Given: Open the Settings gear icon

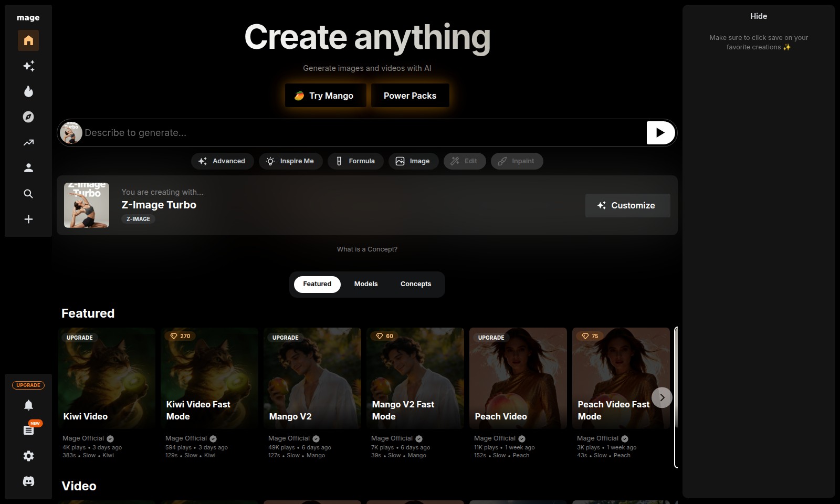Looking at the screenshot, I should (x=28, y=456).
